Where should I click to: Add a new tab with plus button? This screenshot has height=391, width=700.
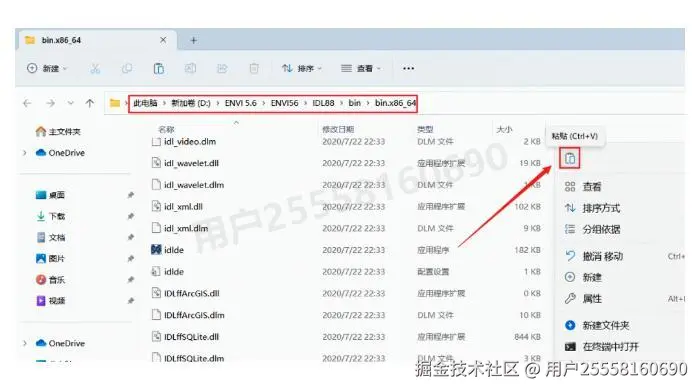pyautogui.click(x=193, y=40)
